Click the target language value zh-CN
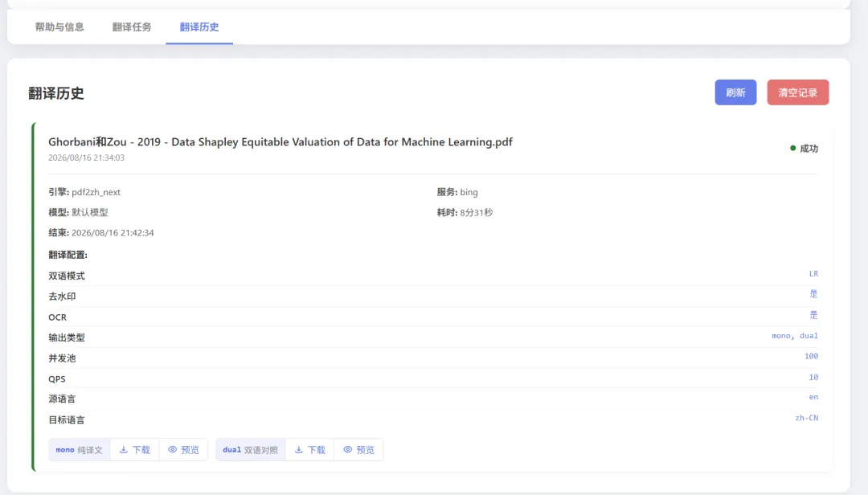This screenshot has width=868, height=495. point(807,418)
